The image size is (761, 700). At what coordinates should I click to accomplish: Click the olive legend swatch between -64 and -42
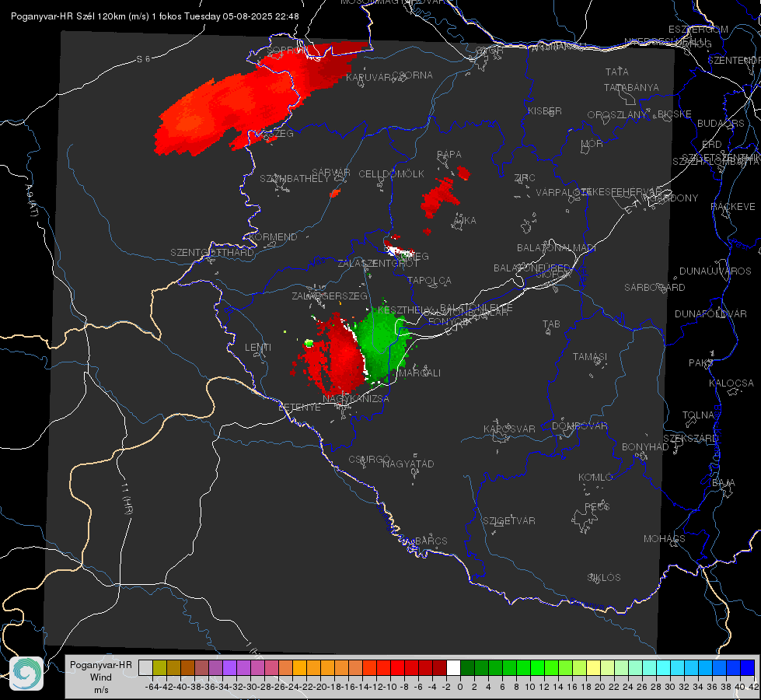click(x=159, y=667)
